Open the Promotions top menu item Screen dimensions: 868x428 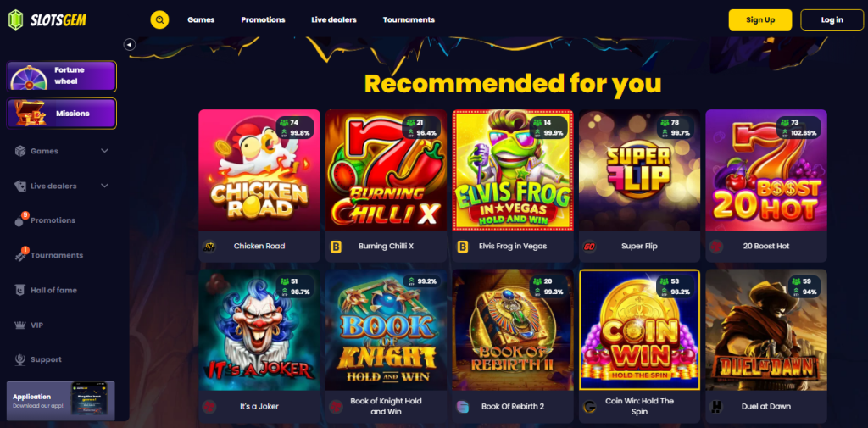[263, 20]
